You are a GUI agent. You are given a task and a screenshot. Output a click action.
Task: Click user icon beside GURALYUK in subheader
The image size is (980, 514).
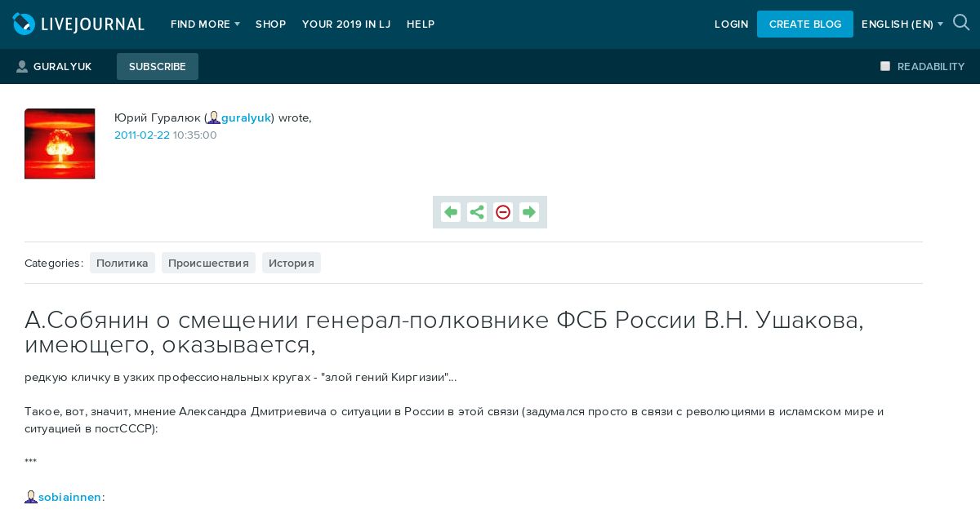point(22,67)
